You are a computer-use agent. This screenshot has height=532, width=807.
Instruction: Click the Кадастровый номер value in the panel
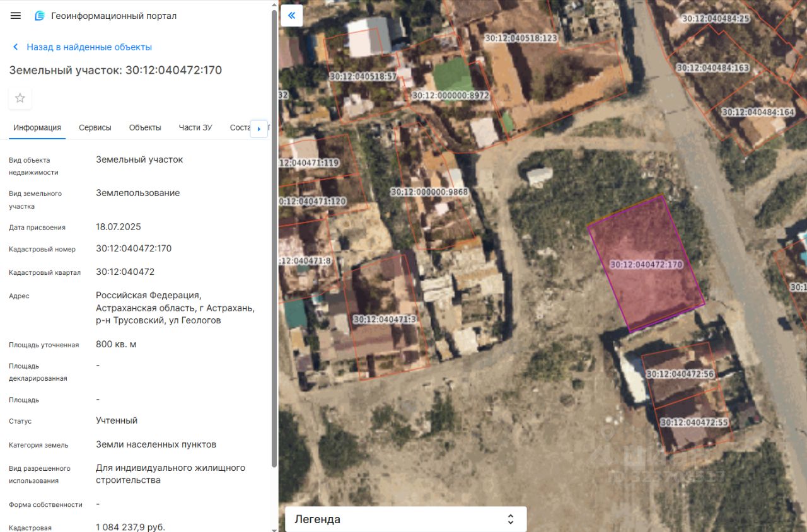click(x=134, y=248)
